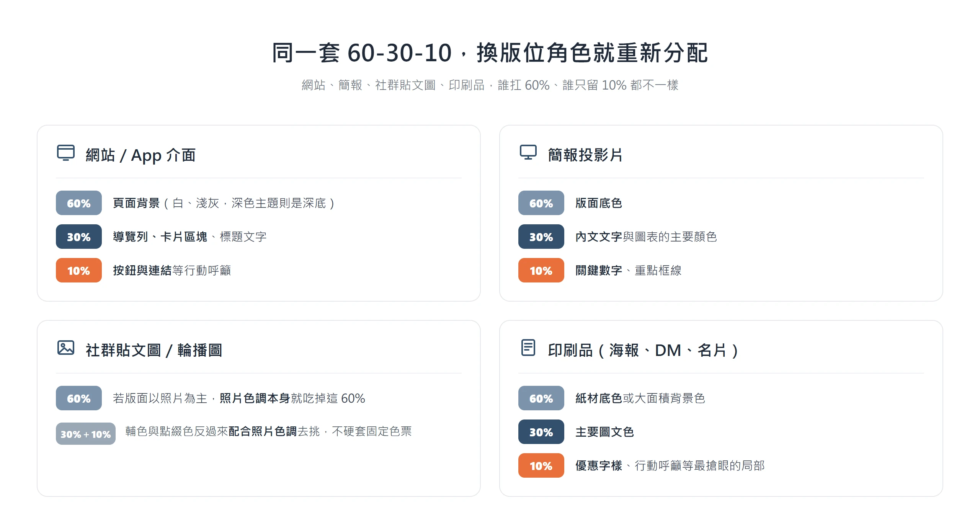Click the 30% badge next to 主要圖文色
980x506 pixels.
coord(541,432)
